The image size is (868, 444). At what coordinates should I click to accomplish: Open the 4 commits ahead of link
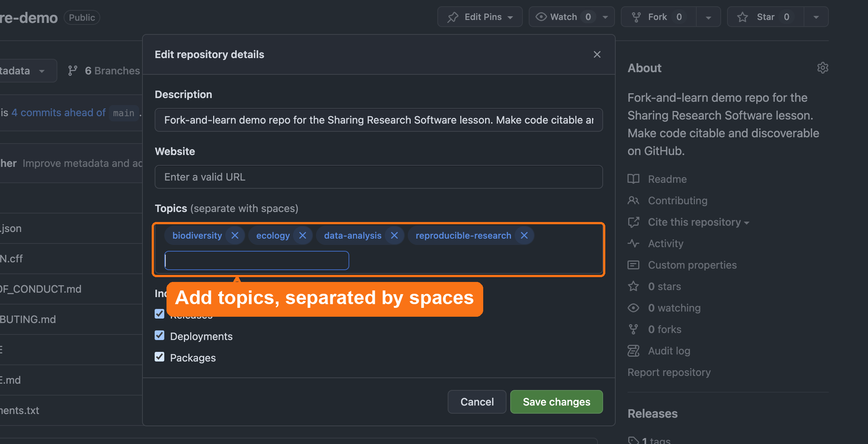[58, 112]
